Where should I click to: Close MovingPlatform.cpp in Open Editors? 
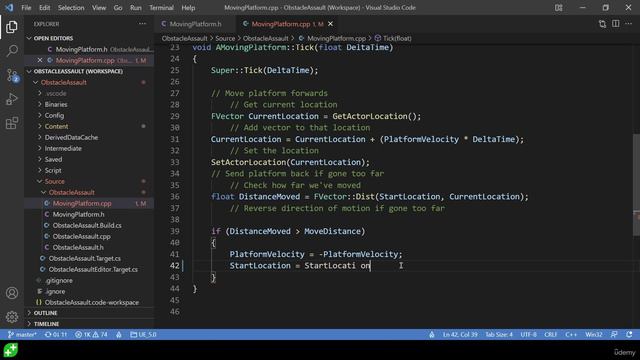pos(40,60)
